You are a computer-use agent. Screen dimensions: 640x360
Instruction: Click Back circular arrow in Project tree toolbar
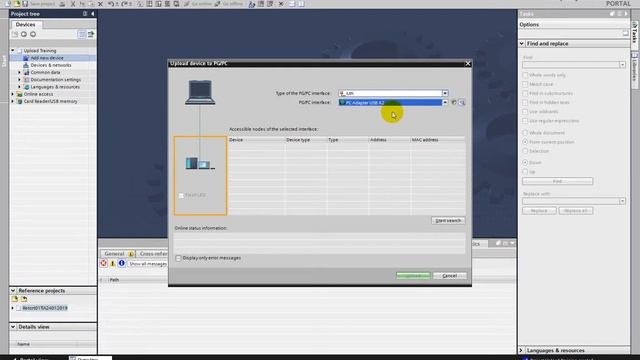tap(24, 34)
